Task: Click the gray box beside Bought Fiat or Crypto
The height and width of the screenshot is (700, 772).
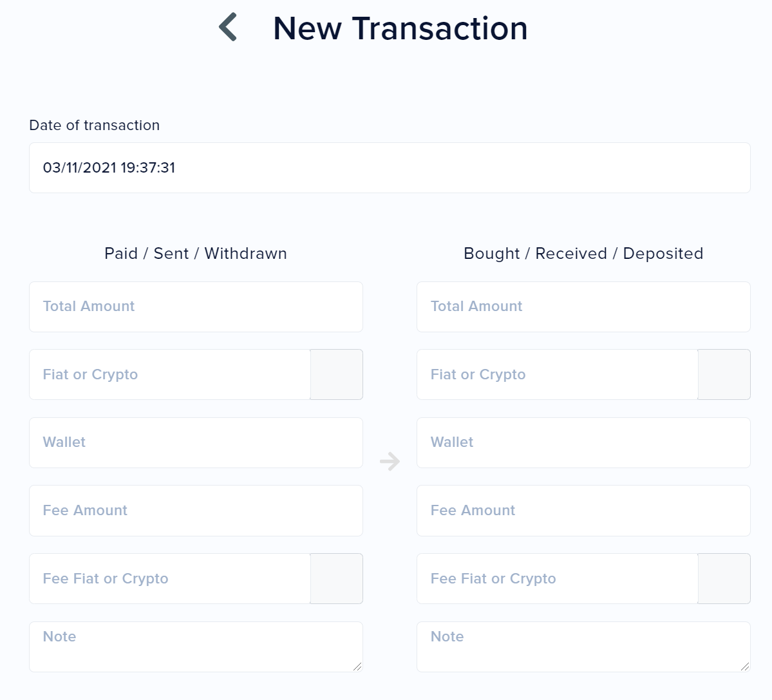Action: click(x=724, y=375)
